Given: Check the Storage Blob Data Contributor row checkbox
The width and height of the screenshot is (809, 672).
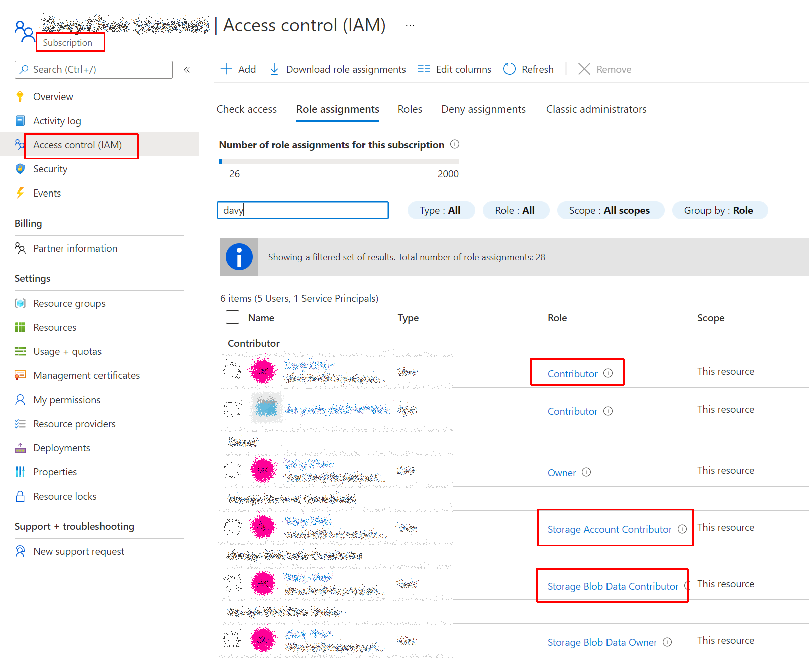Looking at the screenshot, I should 232,584.
